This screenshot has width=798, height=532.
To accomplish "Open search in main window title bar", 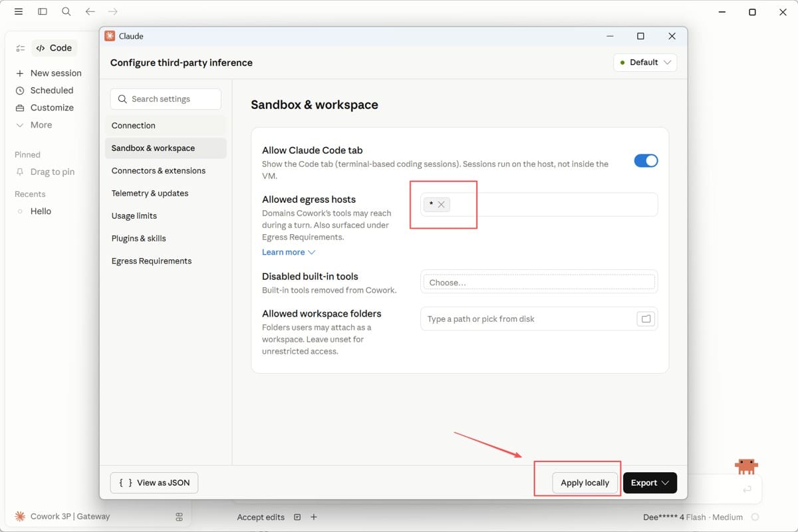I will [x=66, y=11].
